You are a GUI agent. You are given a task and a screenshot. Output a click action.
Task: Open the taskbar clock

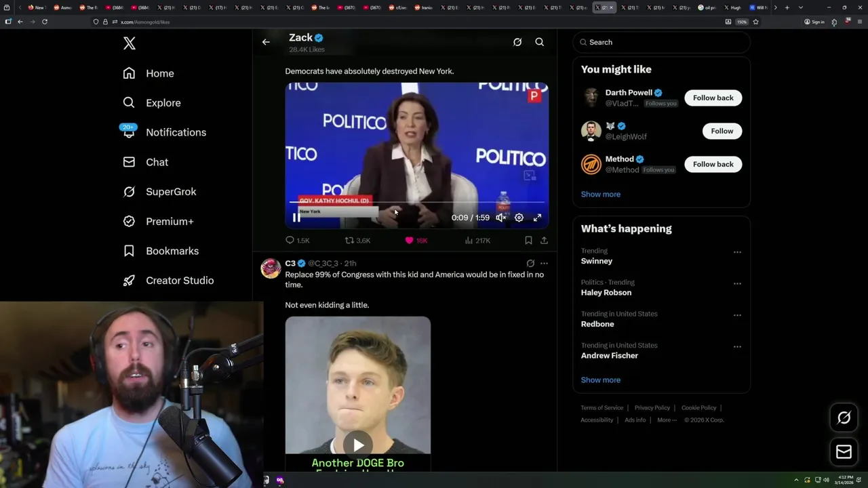[845, 480]
